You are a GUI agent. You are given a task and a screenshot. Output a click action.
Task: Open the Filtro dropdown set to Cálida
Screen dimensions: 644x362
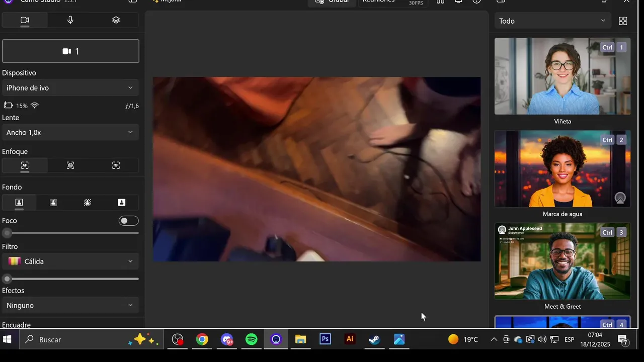70,261
